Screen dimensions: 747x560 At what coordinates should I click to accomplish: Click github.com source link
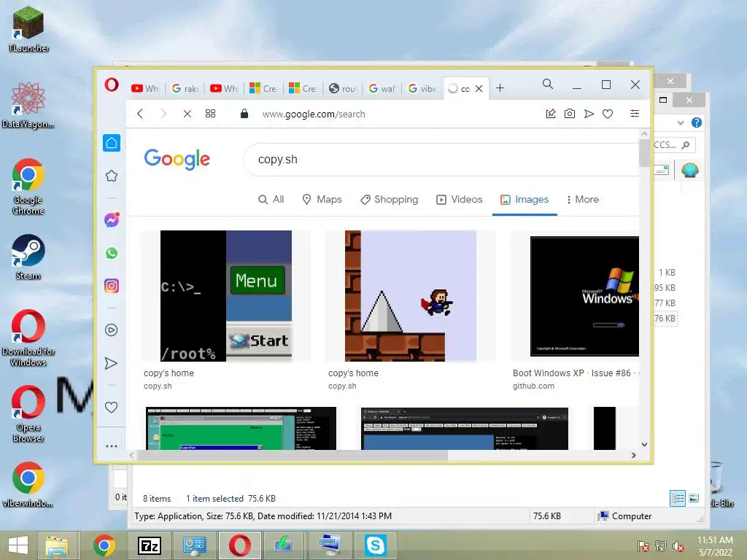(x=533, y=386)
